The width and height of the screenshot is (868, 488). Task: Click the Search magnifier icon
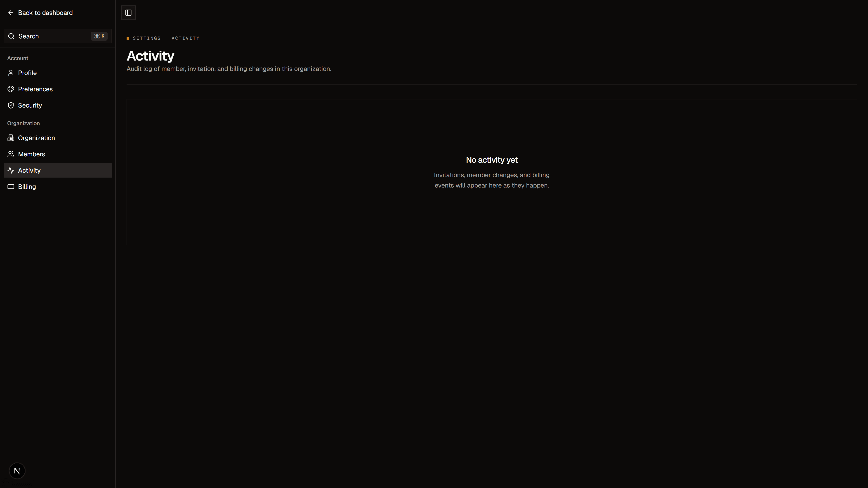(12, 36)
